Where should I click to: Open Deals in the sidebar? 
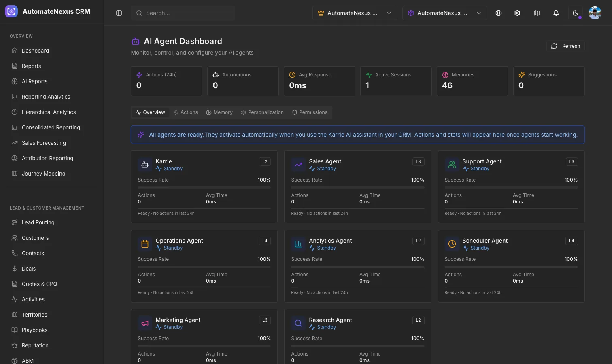click(x=52, y=269)
